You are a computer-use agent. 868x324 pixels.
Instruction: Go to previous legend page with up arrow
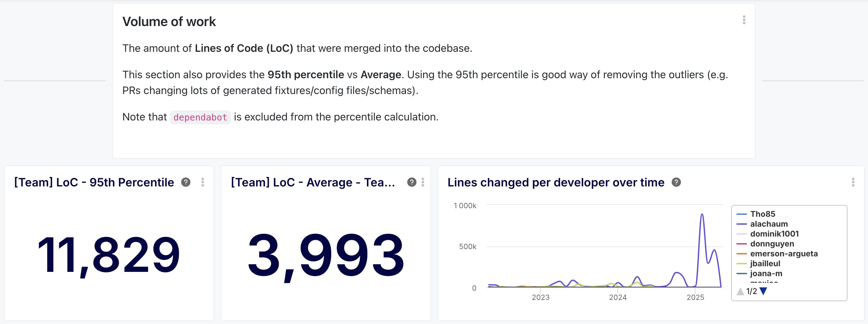click(x=740, y=291)
